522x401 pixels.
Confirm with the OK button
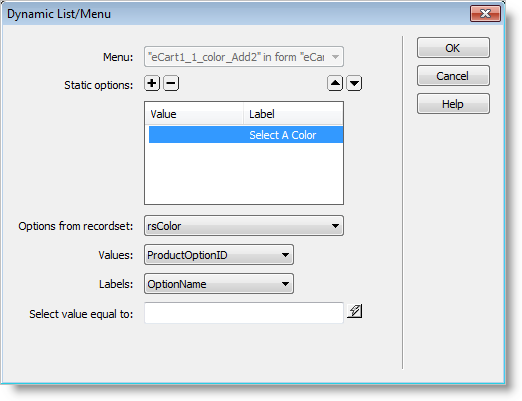pyautogui.click(x=453, y=48)
